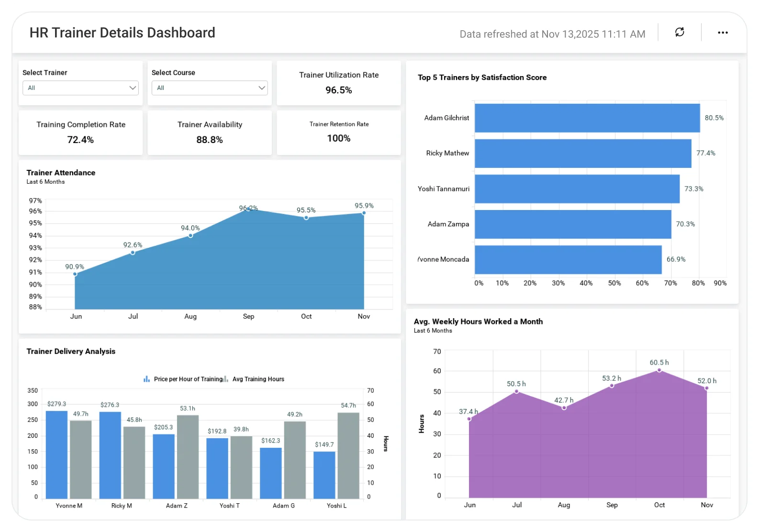Click the 95.9% Nov attendance data point
The image size is (759, 532).
[x=364, y=213]
